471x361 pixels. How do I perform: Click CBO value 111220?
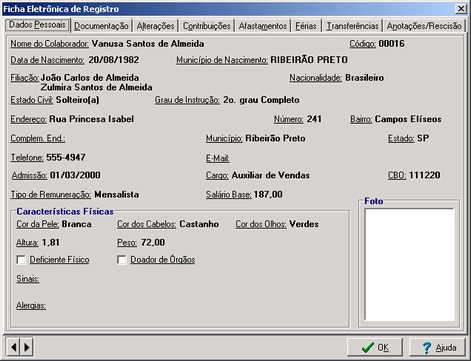tap(424, 175)
